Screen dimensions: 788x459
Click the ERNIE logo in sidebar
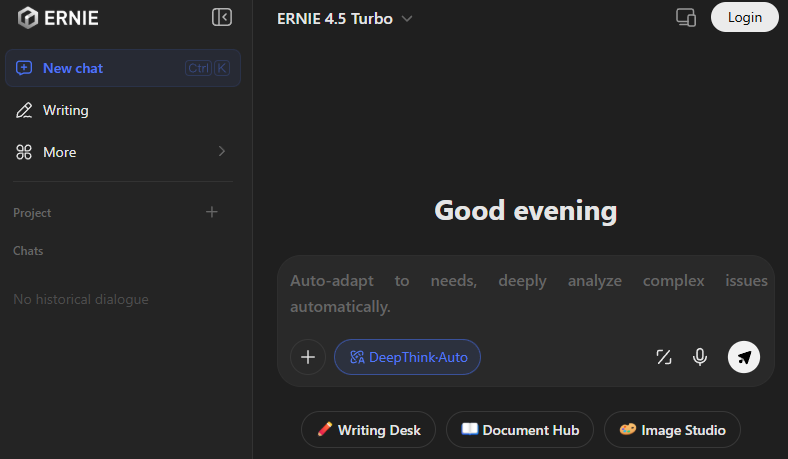pyautogui.click(x=58, y=17)
